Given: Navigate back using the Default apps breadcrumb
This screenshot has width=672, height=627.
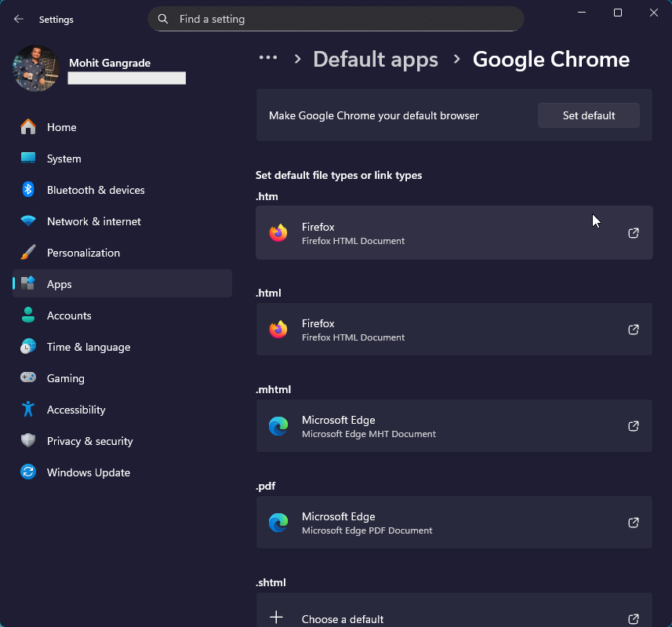Looking at the screenshot, I should pos(375,58).
